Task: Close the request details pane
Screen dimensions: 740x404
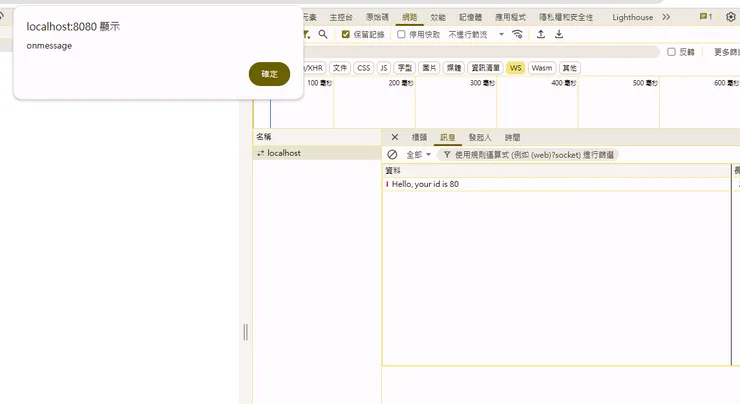Action: click(x=395, y=137)
